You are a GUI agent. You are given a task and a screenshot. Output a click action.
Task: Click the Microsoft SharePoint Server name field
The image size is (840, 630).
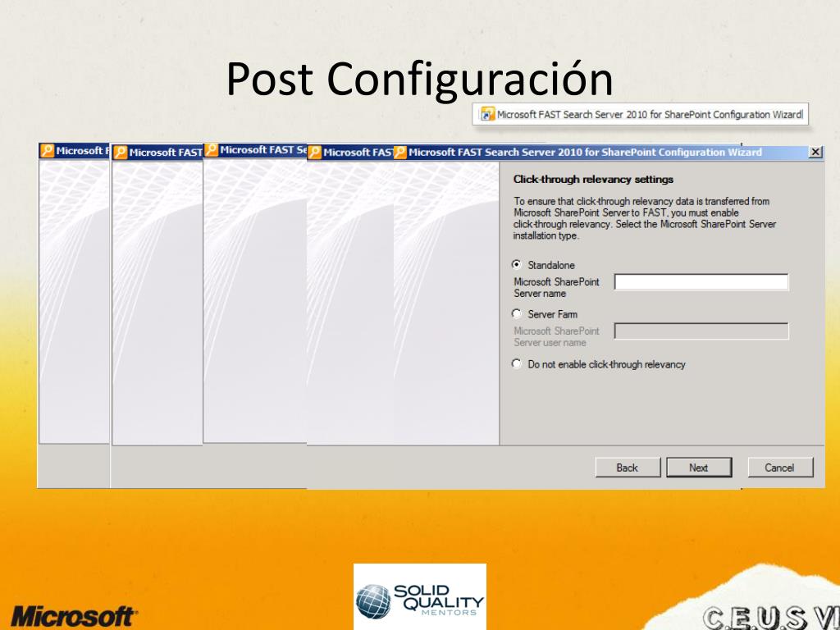click(701, 282)
